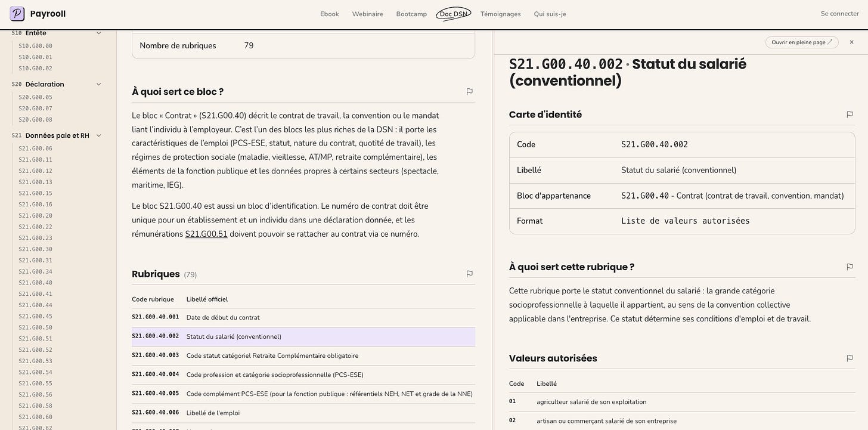Select S21.G00.58 in the sidebar
This screenshot has width=868, height=430.
coord(35,406)
